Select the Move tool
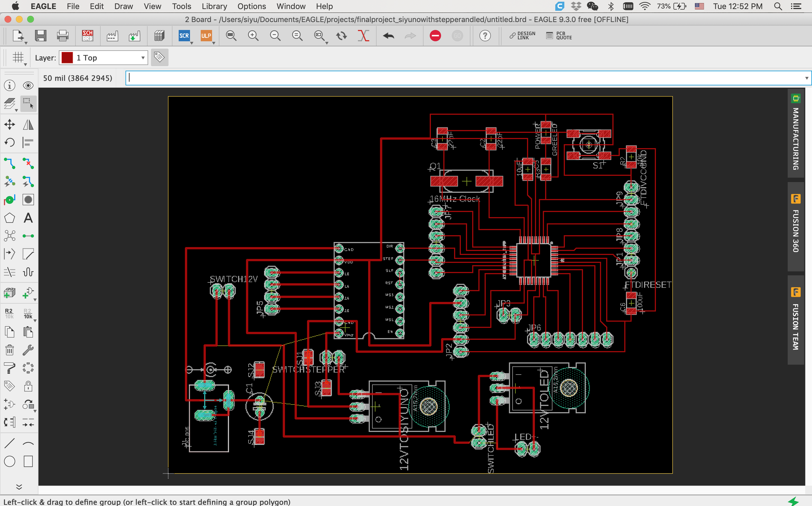This screenshot has width=812, height=506. click(10, 124)
